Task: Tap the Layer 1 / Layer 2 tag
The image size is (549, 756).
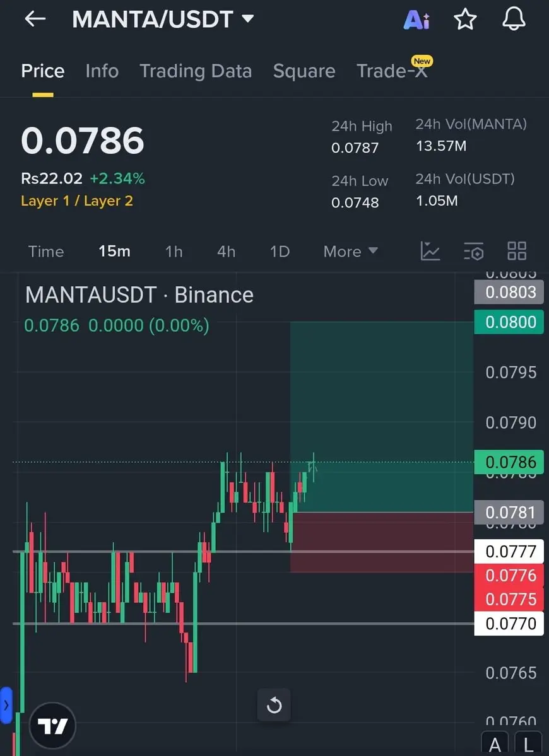Action: pyautogui.click(x=77, y=201)
